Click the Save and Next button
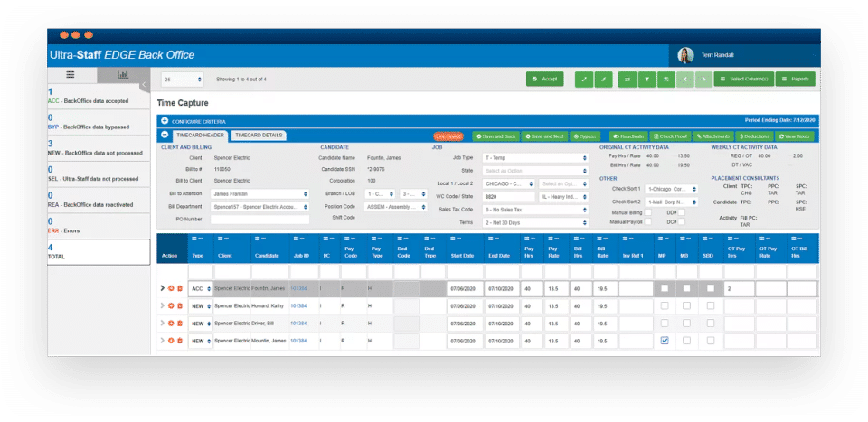The width and height of the screenshot is (868, 422). click(543, 136)
